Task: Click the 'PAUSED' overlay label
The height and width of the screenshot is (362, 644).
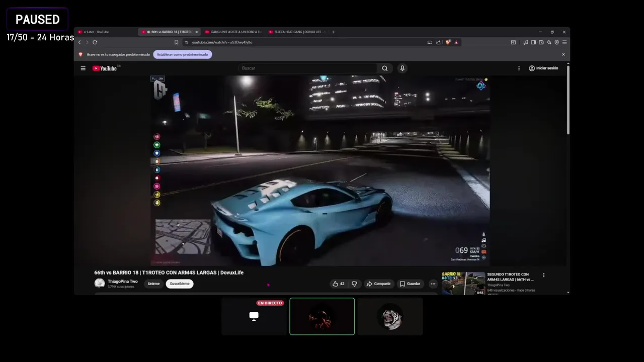Action: [38, 20]
